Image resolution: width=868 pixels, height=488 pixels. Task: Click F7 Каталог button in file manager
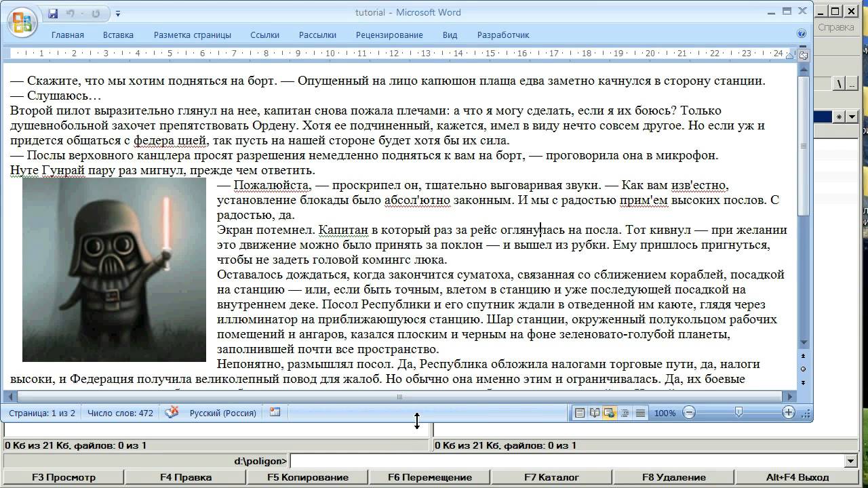(x=551, y=477)
